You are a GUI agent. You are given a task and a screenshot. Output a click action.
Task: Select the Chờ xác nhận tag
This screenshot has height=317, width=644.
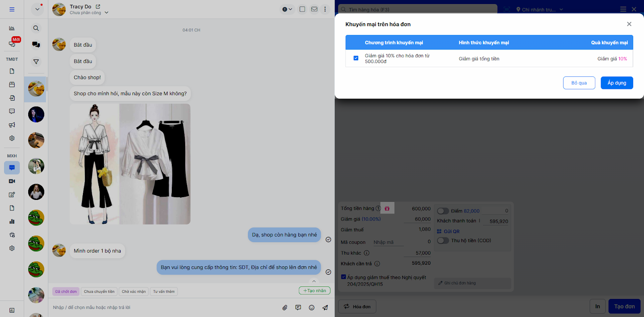[x=134, y=292]
